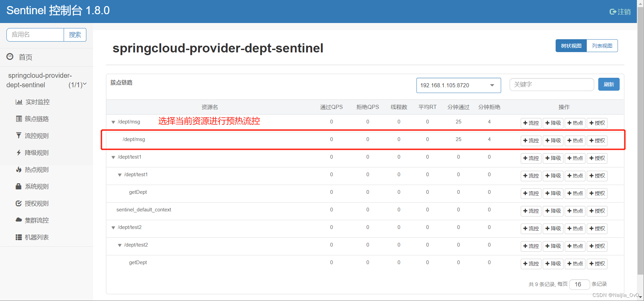
Task: Open 系统规则 lock icon in sidebar
Action: click(19, 186)
